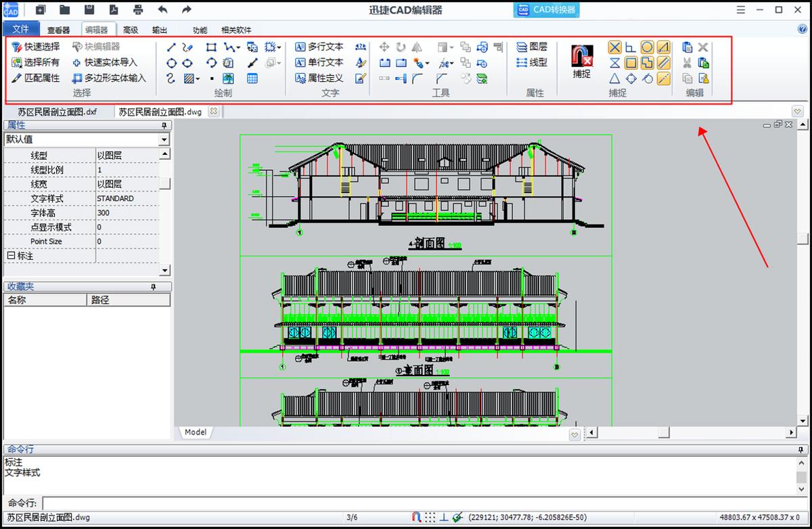This screenshot has width=812, height=529.
Task: Open the 文件 file menu
Action: [x=21, y=29]
